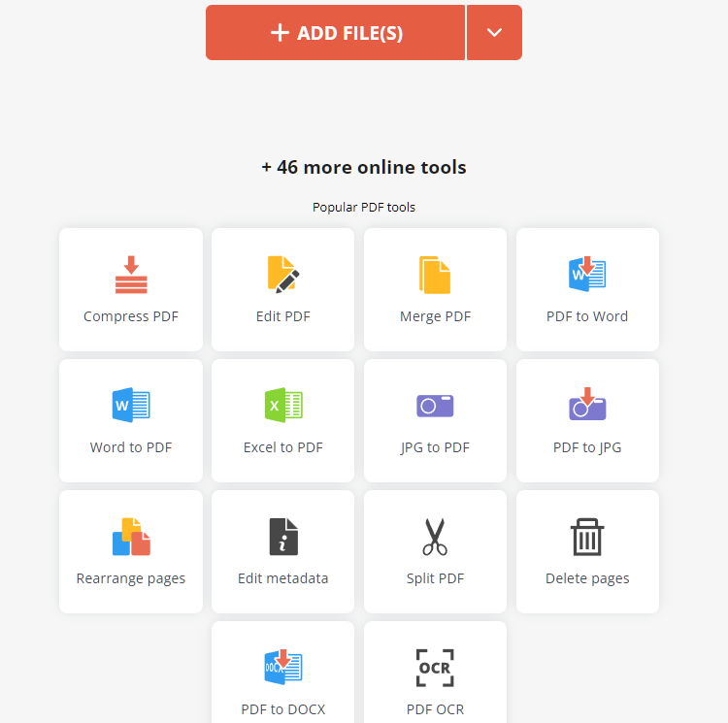Open the Rearrange pages icon

[131, 537]
